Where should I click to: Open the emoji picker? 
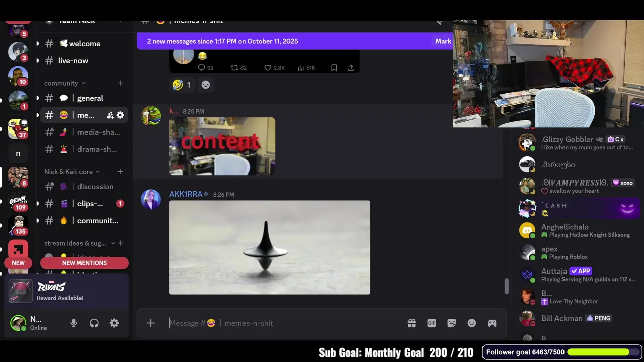[472, 323]
